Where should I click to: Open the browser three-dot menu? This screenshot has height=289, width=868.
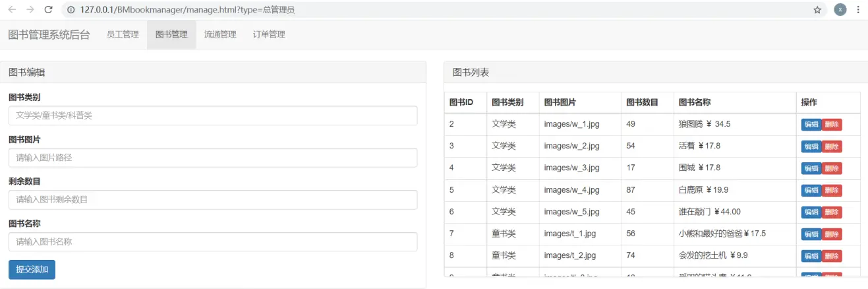coord(858,10)
